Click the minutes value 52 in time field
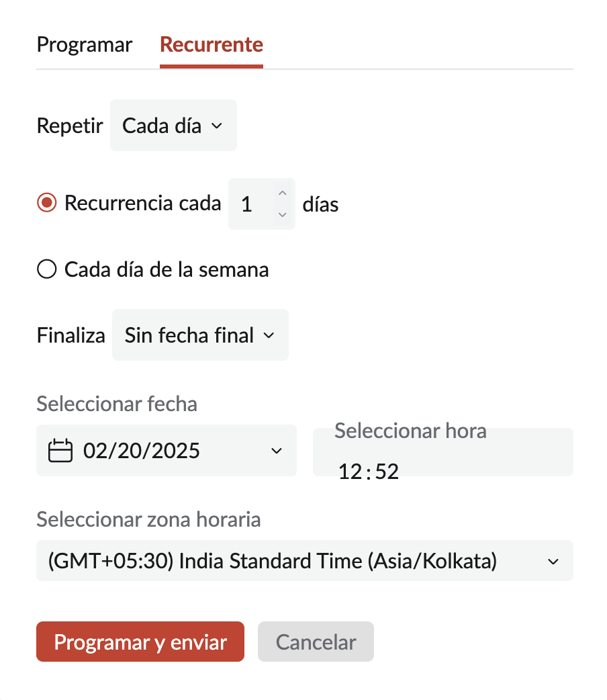This screenshot has height=700, width=607. [387, 472]
